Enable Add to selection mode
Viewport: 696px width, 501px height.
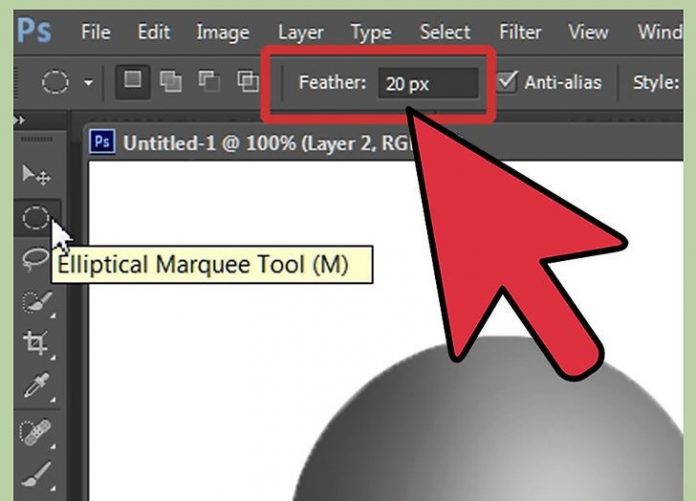pyautogui.click(x=171, y=82)
